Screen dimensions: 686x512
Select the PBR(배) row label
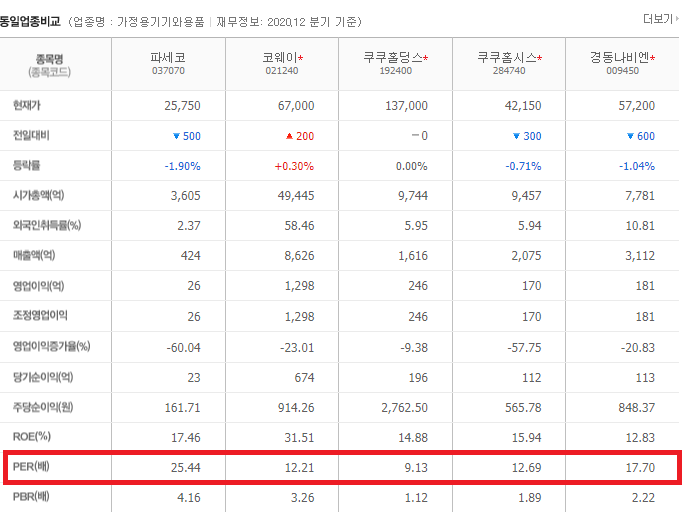pos(31,497)
